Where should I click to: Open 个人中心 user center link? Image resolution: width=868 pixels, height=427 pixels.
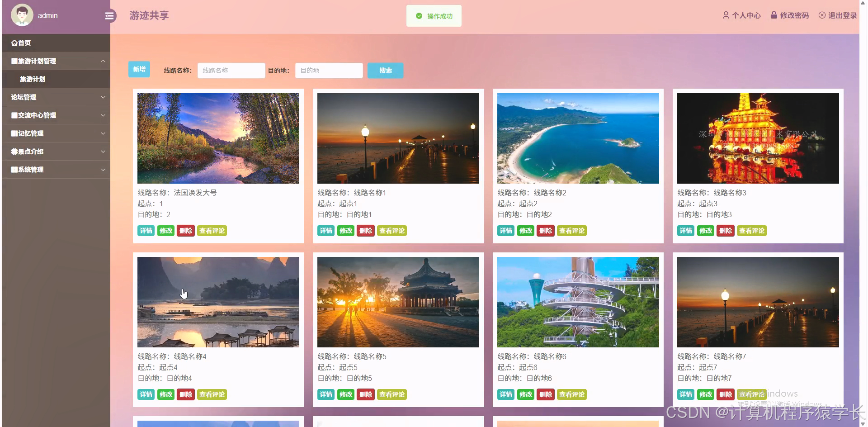(741, 15)
